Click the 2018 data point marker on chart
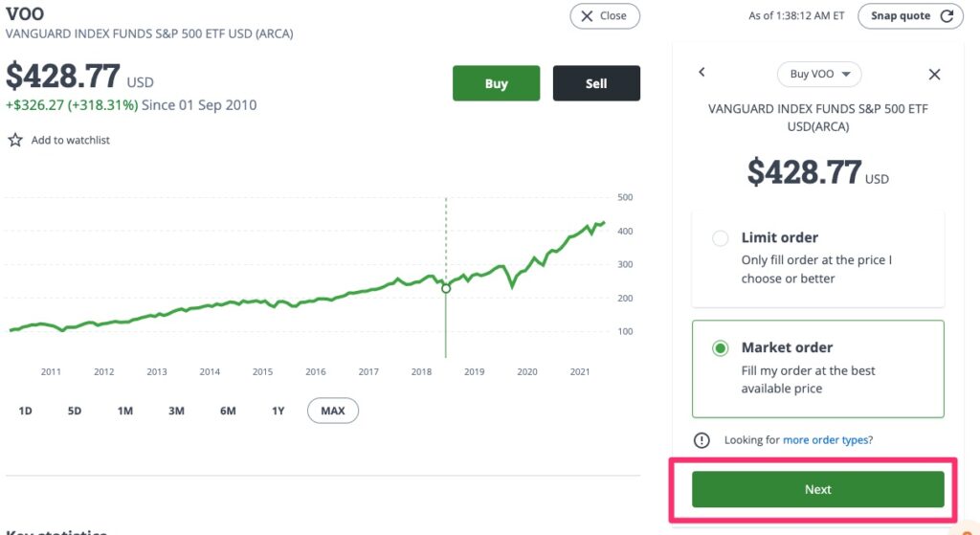 click(x=446, y=287)
